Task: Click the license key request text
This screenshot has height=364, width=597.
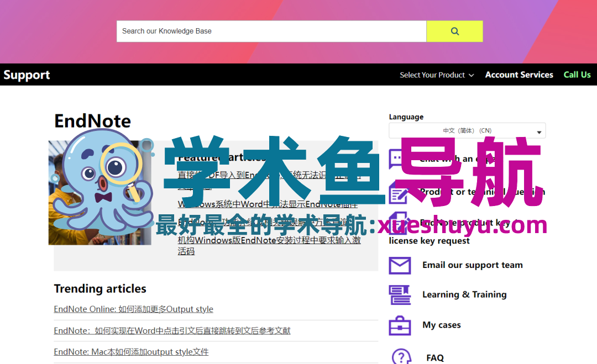Action: click(429, 241)
